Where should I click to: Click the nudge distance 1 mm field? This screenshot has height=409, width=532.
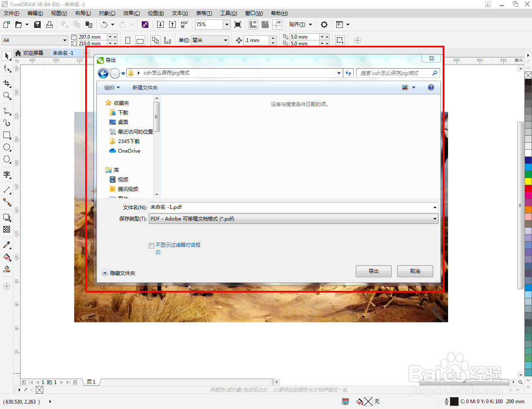coord(257,40)
